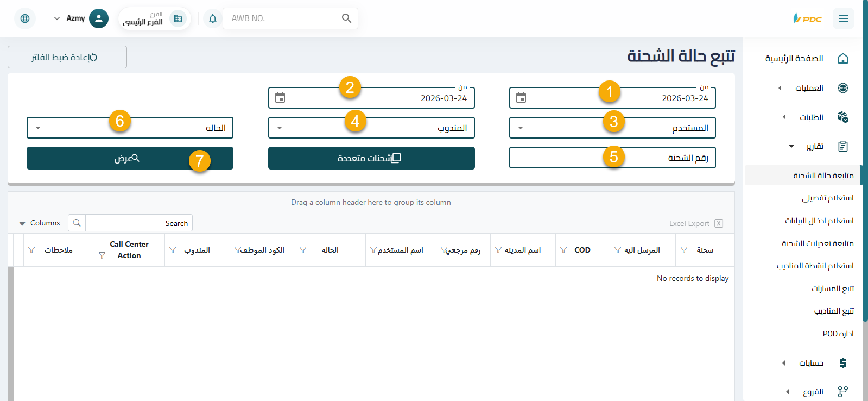Open the language globe icon
Viewport: 868px width, 401px height.
(25, 18)
